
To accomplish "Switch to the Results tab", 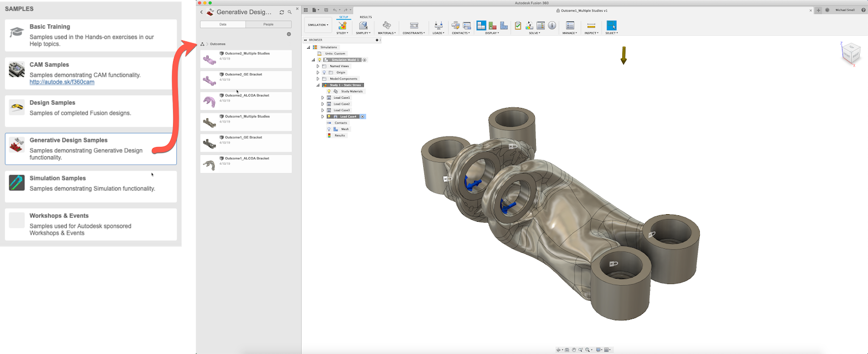I will (366, 17).
